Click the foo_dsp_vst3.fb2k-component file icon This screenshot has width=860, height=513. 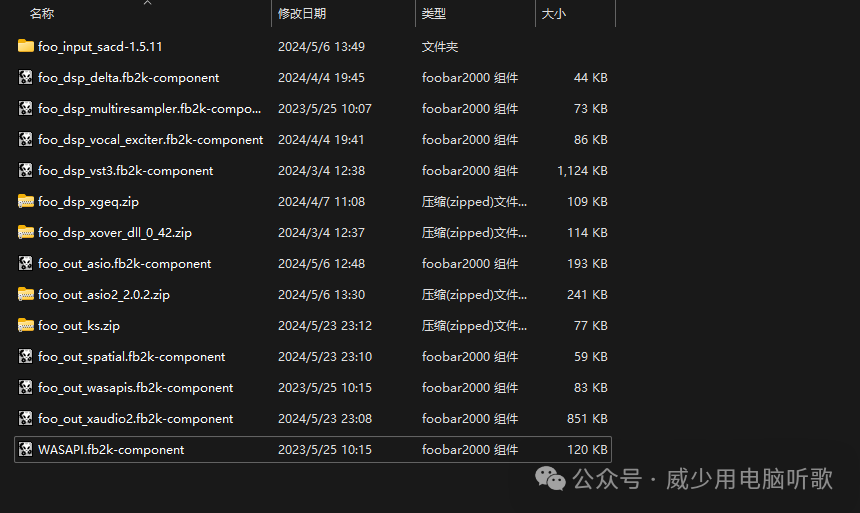click(26, 170)
